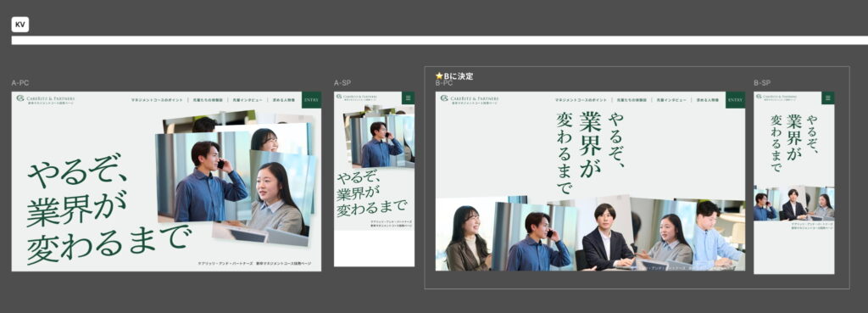The width and height of the screenshot is (868, 313).
Task: Click the ENTRY button in B-PC frame
Action: pyautogui.click(x=735, y=100)
